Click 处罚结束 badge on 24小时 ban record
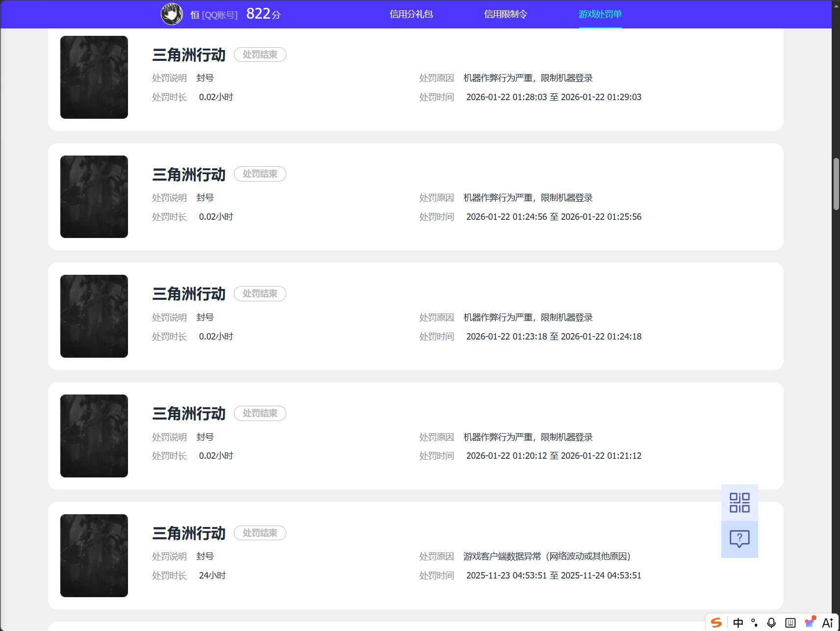The height and width of the screenshot is (631, 840). pos(260,533)
